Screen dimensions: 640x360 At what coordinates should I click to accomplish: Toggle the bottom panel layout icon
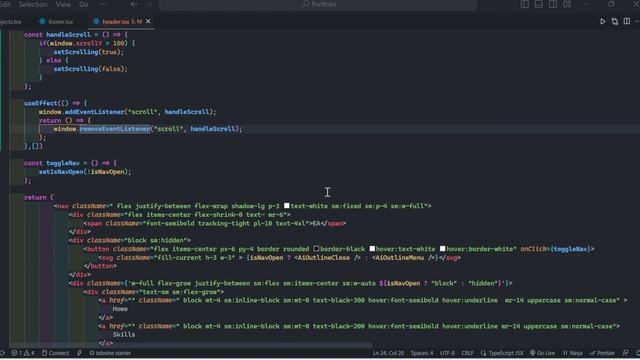(539, 4)
